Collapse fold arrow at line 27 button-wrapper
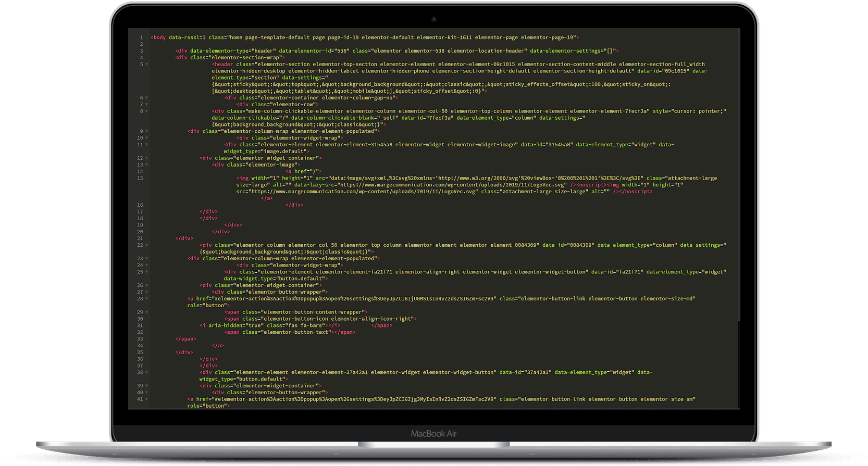 point(146,292)
